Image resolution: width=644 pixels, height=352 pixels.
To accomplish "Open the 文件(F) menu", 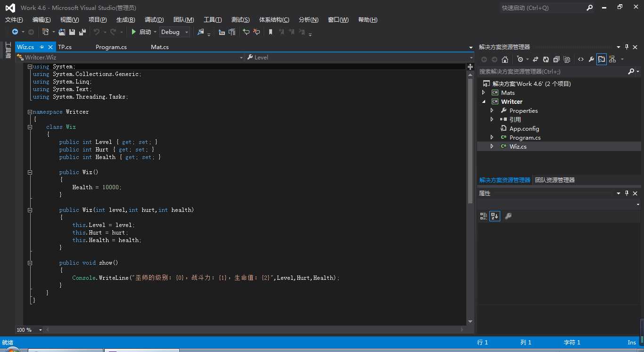I will [x=14, y=20].
